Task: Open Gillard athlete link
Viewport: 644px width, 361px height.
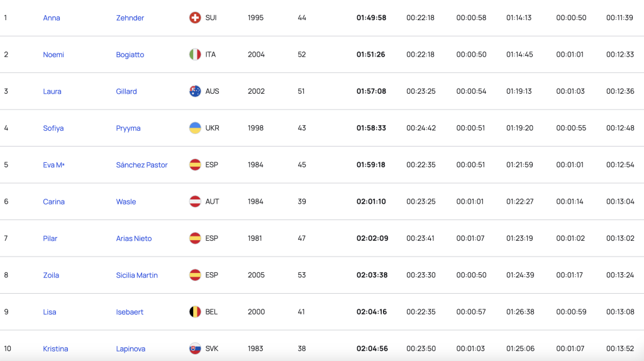Action: [126, 91]
